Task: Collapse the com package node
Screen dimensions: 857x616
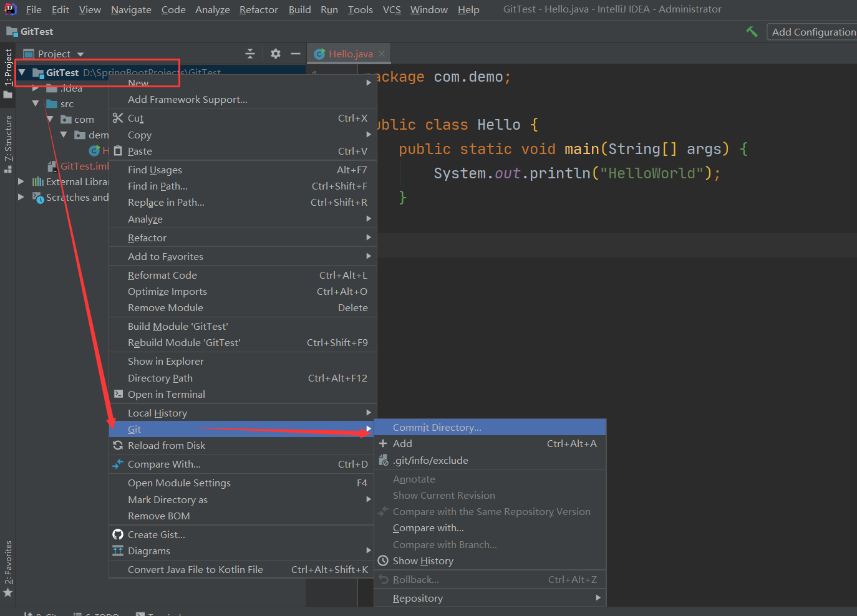Action: [x=50, y=119]
